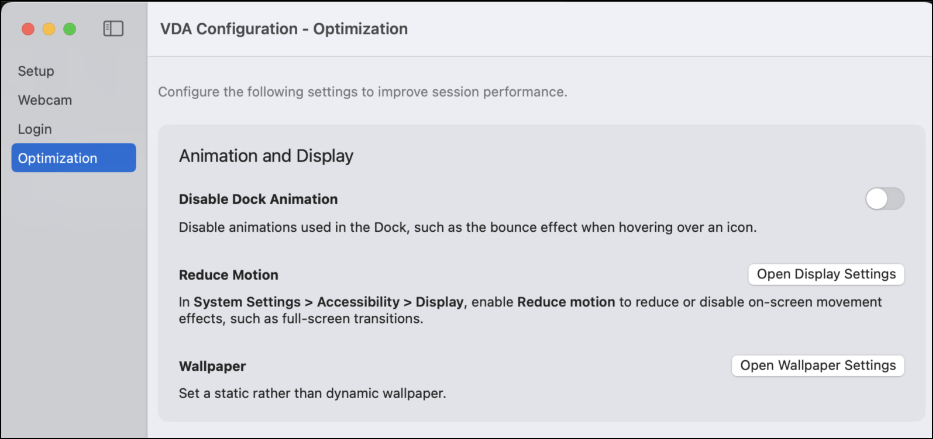Click the Animation and Display heading

click(x=266, y=156)
